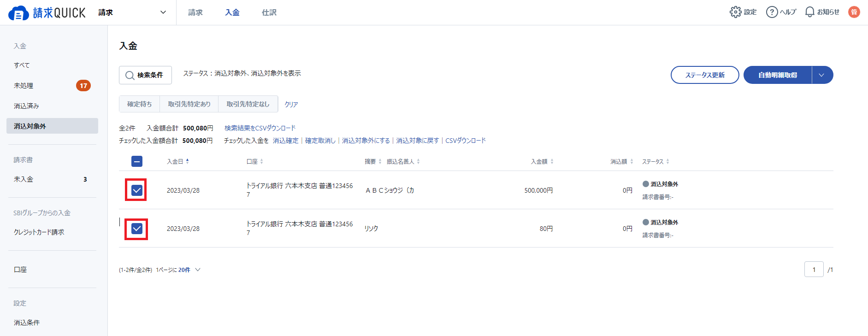The image size is (868, 336).
Task: Click the ＡＢＣショウジ（カ payer name
Action: pyautogui.click(x=390, y=190)
